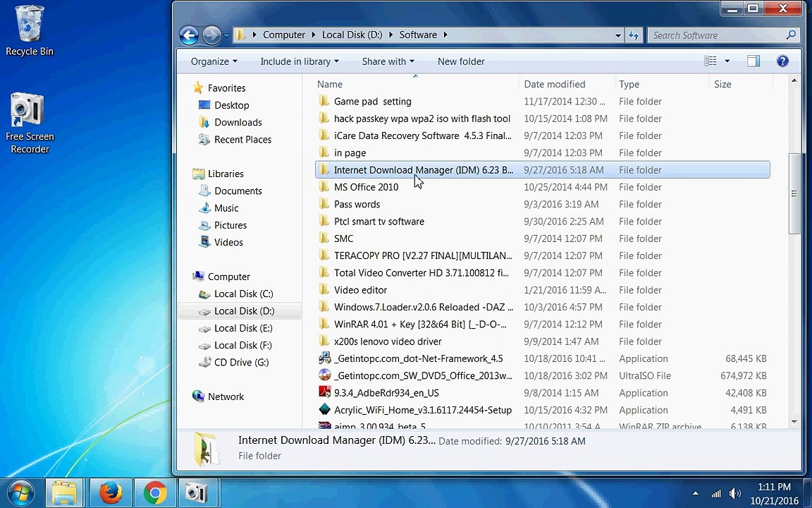Click the search magnifier icon
Screen dimensions: 812x508
click(x=791, y=35)
